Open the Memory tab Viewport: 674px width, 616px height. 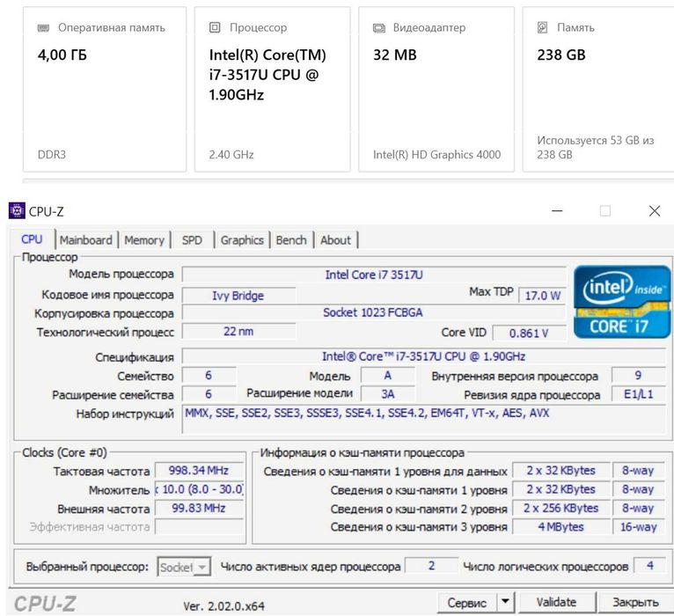[144, 240]
